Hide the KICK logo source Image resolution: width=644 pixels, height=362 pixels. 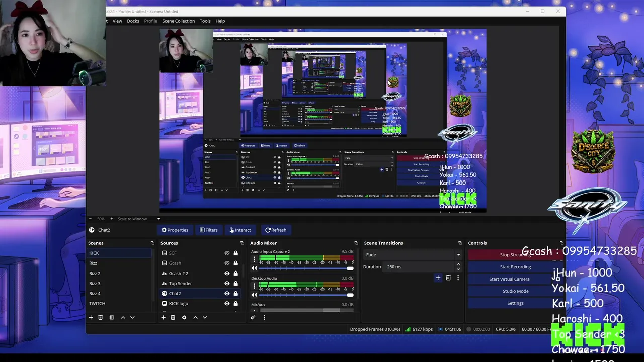coord(227,304)
